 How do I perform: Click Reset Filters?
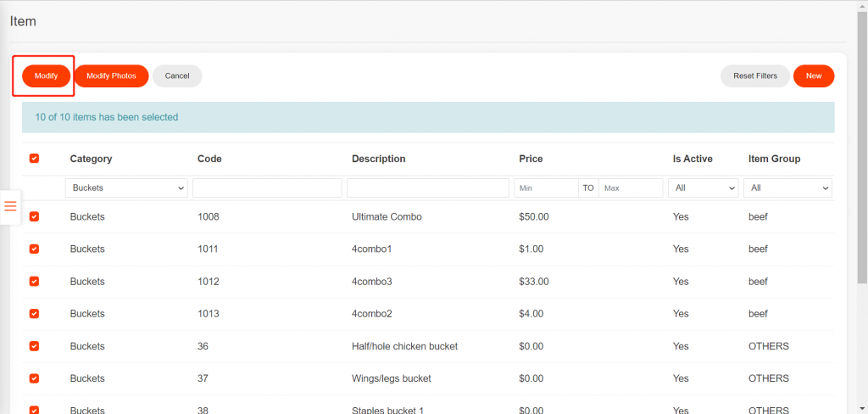click(754, 76)
